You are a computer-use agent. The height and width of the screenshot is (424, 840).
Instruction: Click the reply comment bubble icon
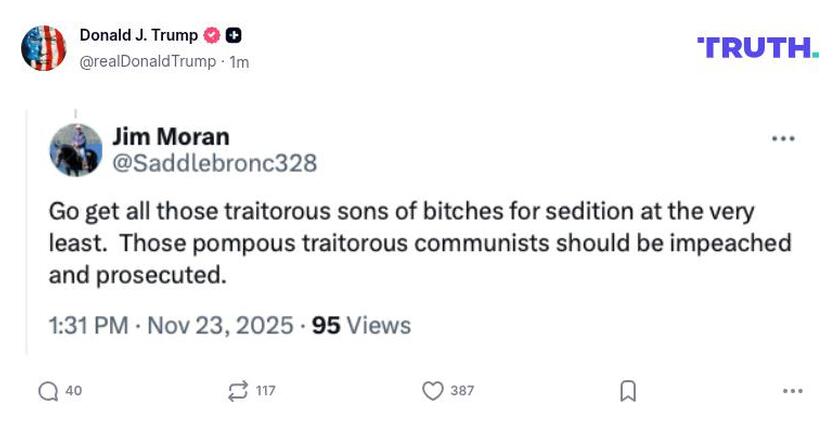[x=47, y=390]
